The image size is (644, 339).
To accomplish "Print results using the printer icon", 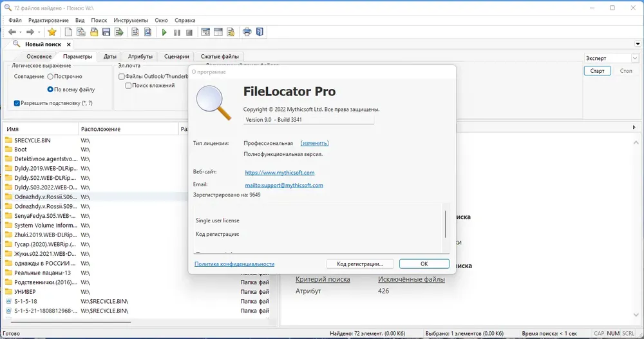I will (x=247, y=32).
